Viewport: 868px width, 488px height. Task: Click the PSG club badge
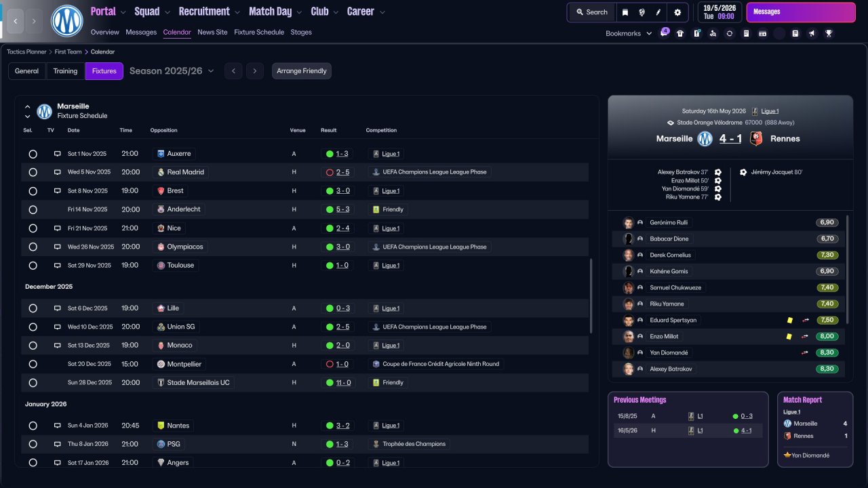161,444
